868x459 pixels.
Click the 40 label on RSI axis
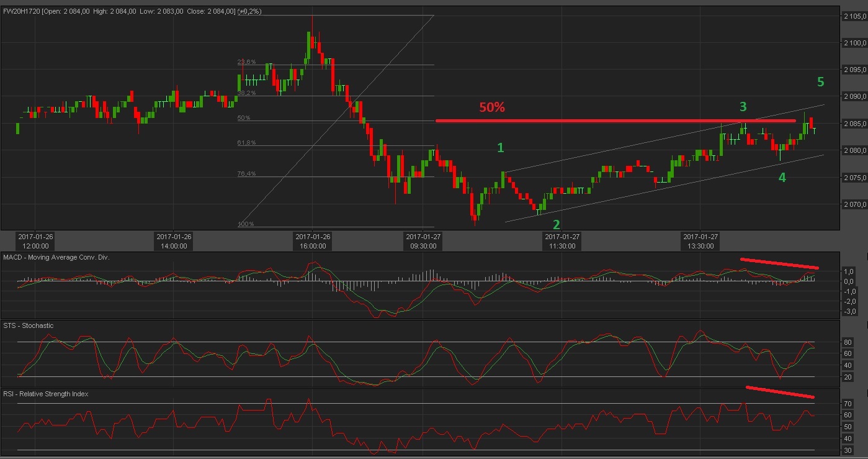(x=848, y=439)
